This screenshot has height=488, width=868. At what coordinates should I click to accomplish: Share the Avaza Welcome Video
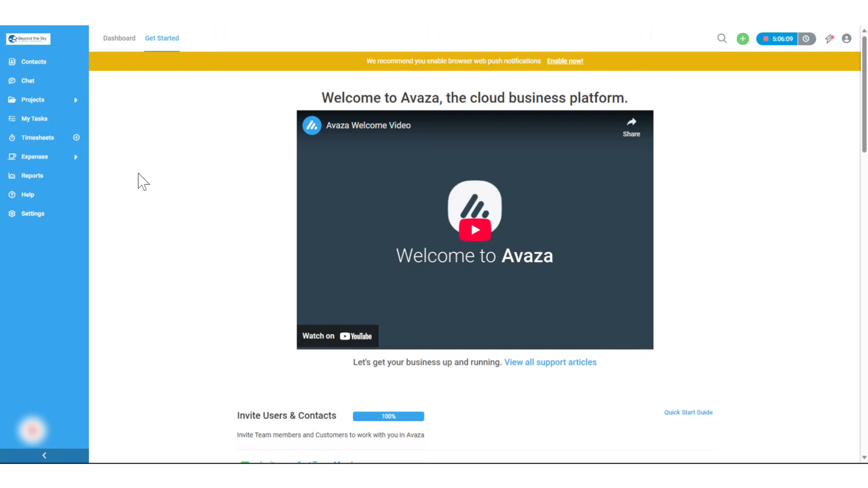(631, 127)
